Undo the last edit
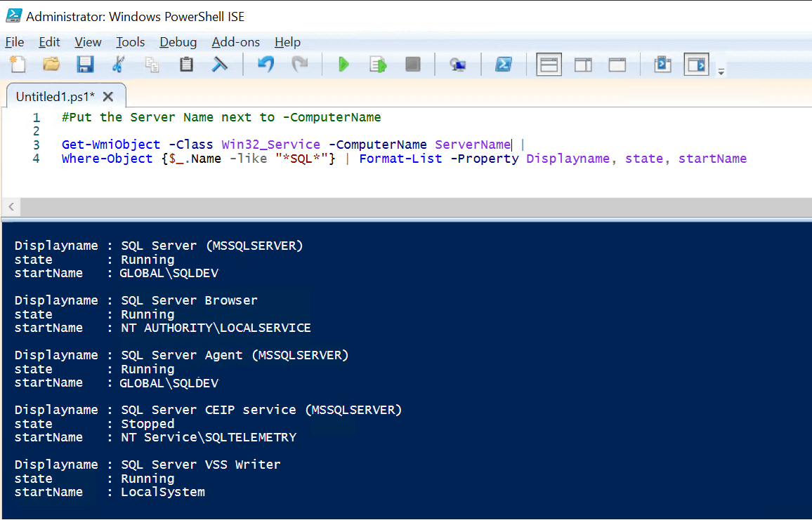This screenshot has width=812, height=520. (x=265, y=64)
